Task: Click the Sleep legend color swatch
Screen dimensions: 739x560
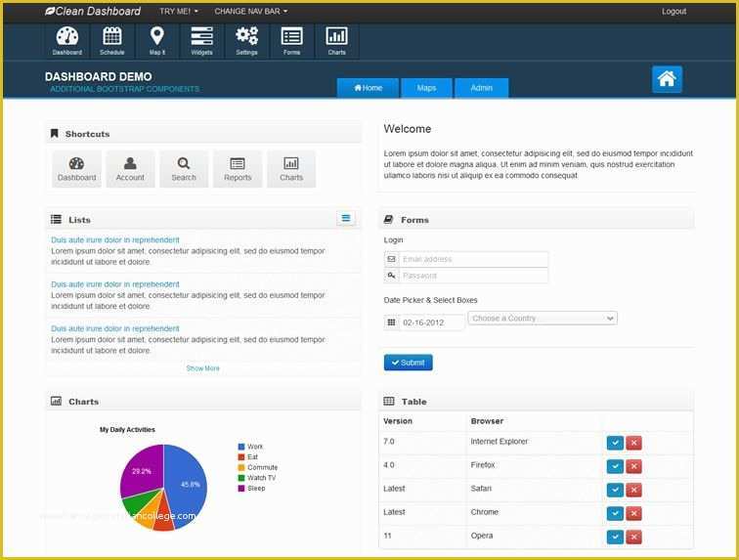Action: click(241, 489)
